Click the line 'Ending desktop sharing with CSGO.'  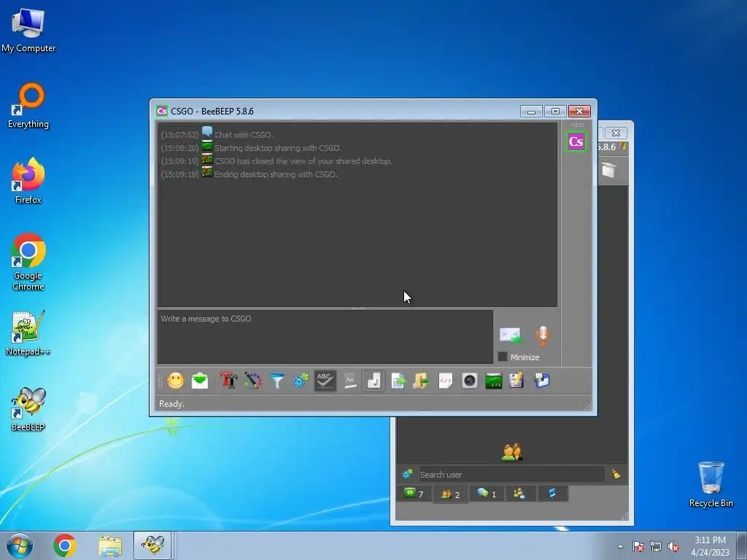[x=276, y=174]
